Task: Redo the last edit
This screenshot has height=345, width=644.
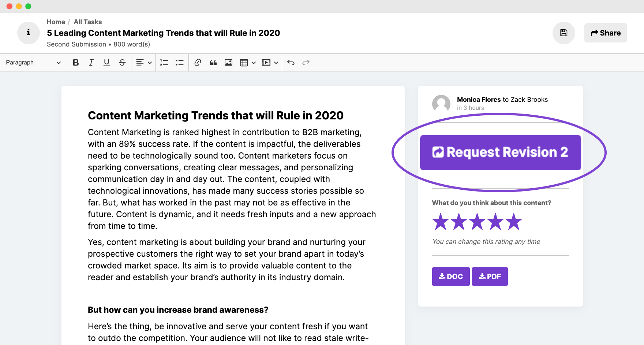Action: (306, 63)
